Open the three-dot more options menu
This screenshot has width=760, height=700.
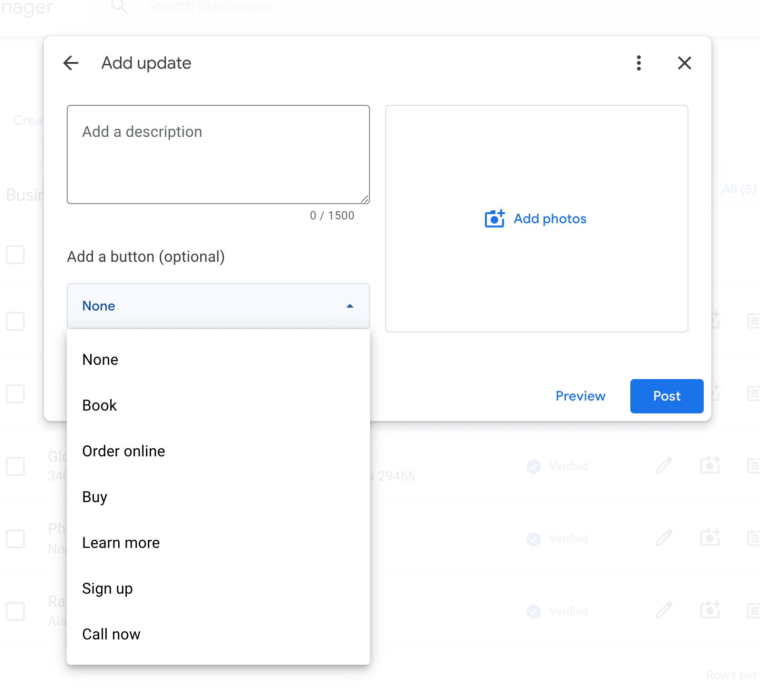click(x=639, y=63)
